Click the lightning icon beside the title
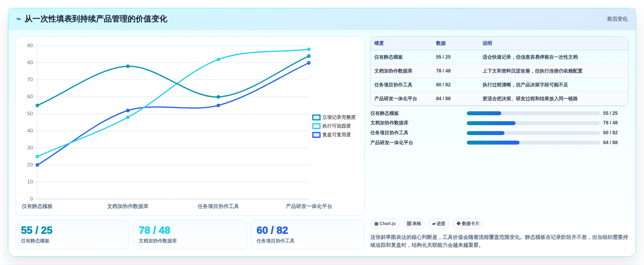The image size is (644, 265). tap(19, 19)
